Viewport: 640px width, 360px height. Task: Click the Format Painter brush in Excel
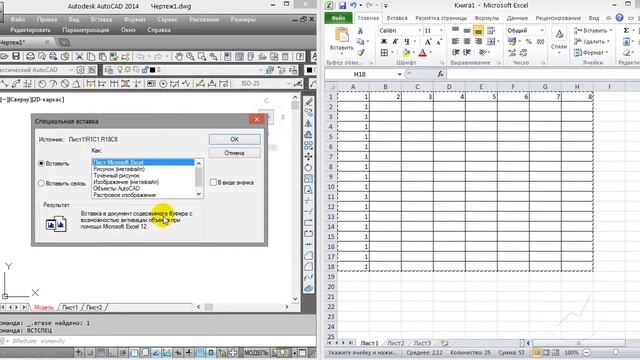(x=360, y=52)
